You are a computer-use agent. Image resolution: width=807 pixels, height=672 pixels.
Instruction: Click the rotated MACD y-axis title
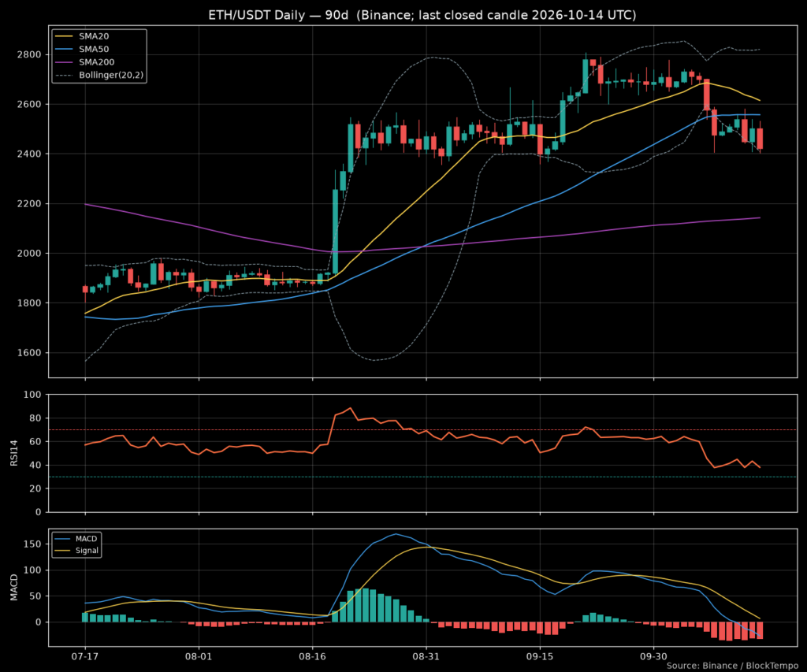point(14,588)
